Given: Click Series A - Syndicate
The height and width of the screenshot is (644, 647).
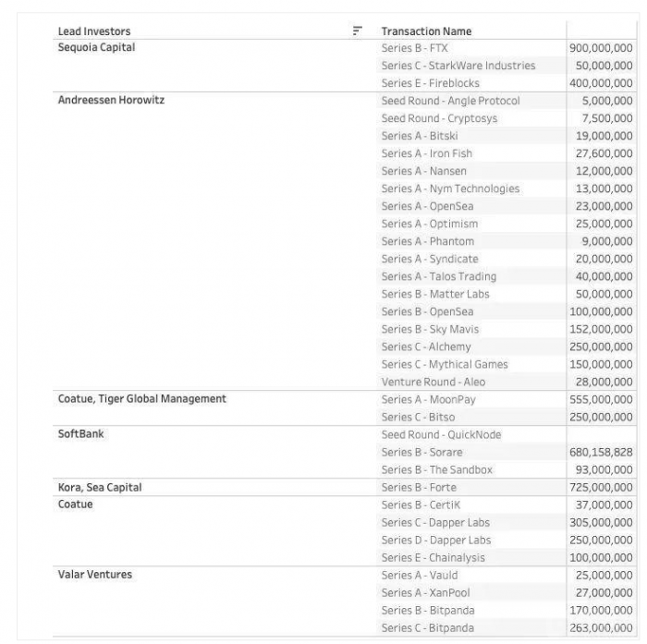Looking at the screenshot, I should [x=430, y=259].
